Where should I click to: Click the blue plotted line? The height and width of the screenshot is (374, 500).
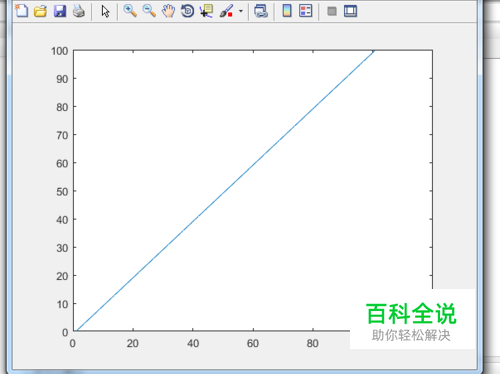click(225, 191)
